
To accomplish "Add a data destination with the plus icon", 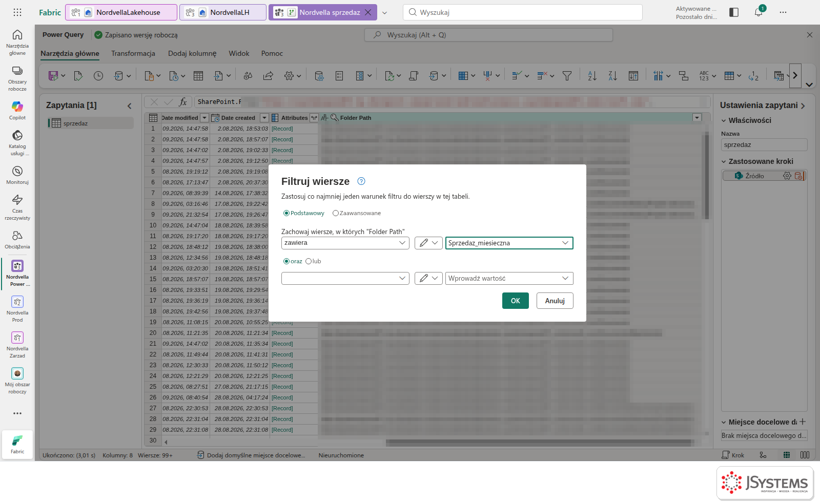I will [803, 422].
